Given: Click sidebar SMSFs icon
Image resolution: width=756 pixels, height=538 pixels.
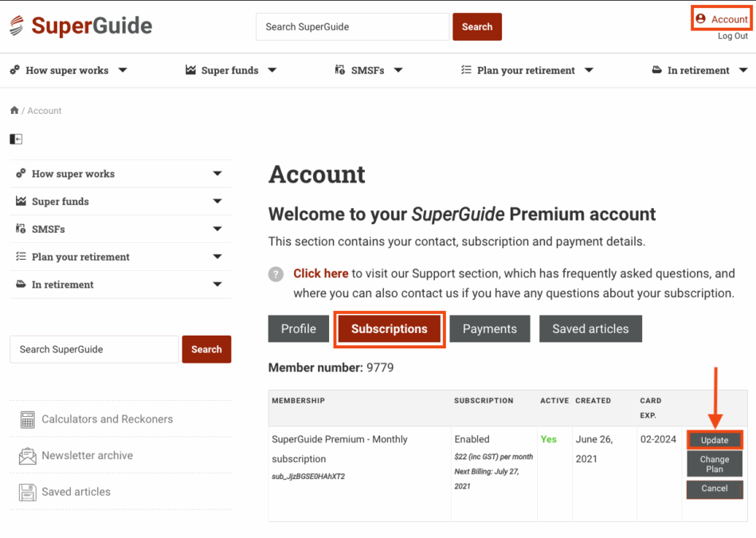Looking at the screenshot, I should click(x=21, y=229).
